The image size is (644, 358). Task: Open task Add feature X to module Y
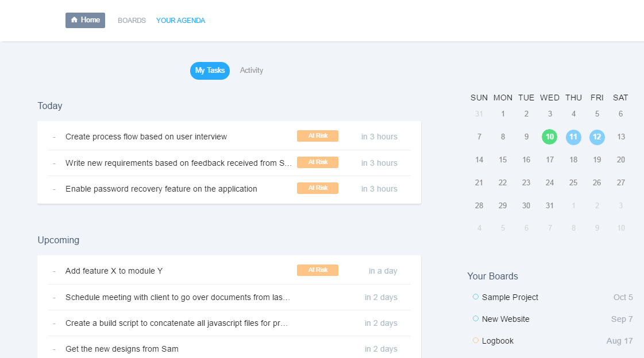pos(114,271)
